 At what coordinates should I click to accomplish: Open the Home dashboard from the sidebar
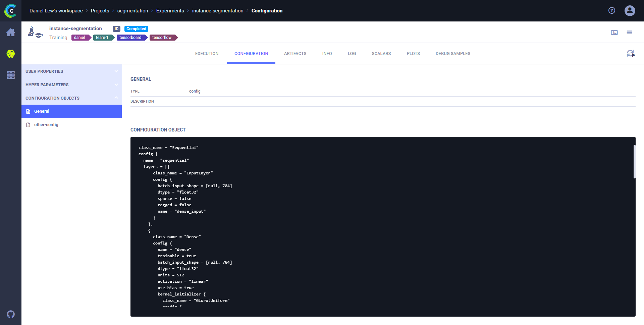[11, 32]
